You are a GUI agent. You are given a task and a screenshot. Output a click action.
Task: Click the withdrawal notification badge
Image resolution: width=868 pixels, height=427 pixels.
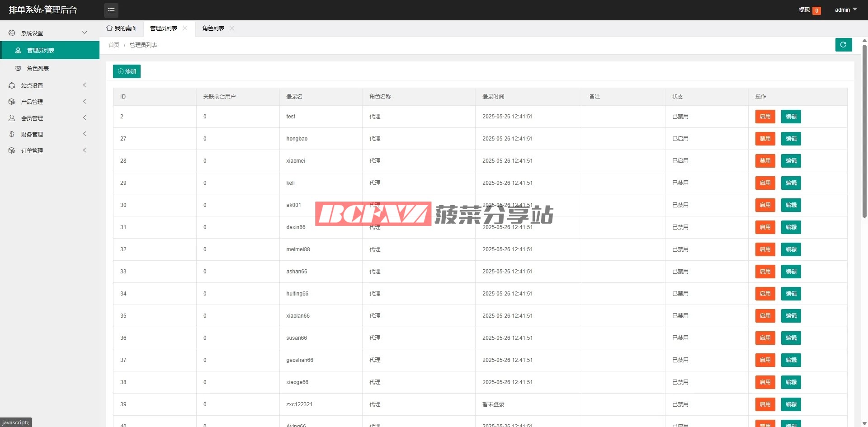[x=816, y=11]
